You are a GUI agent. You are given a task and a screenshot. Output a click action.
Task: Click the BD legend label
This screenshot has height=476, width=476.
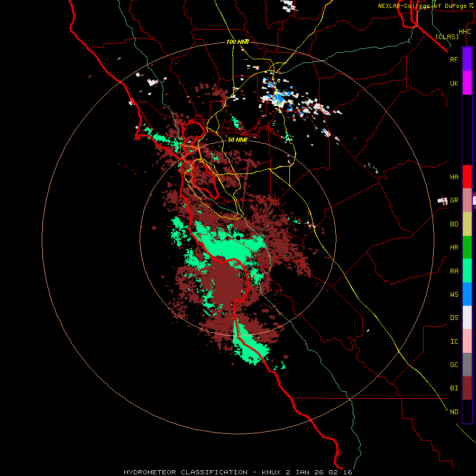454,224
